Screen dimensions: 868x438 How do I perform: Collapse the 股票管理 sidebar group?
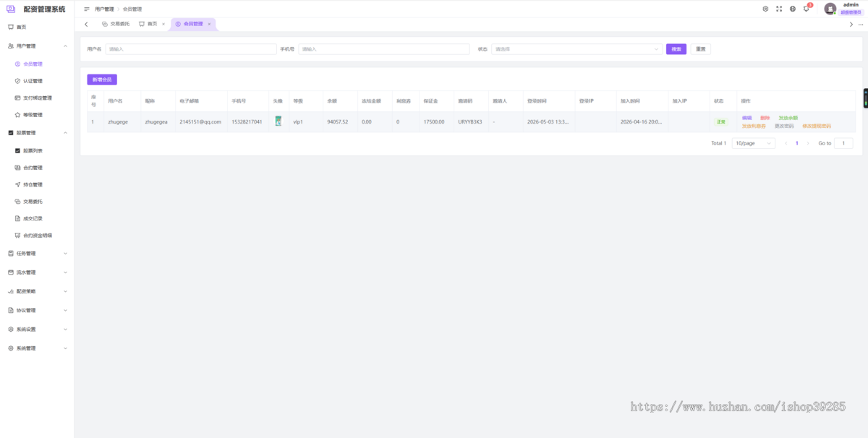tap(65, 133)
